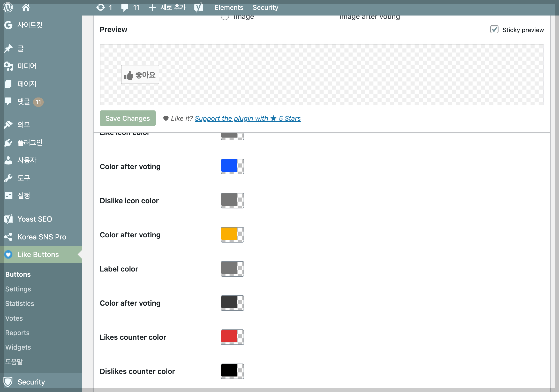Viewport: 559px width, 392px height.
Task: Click the Yoast icon in admin bar
Action: [199, 7]
